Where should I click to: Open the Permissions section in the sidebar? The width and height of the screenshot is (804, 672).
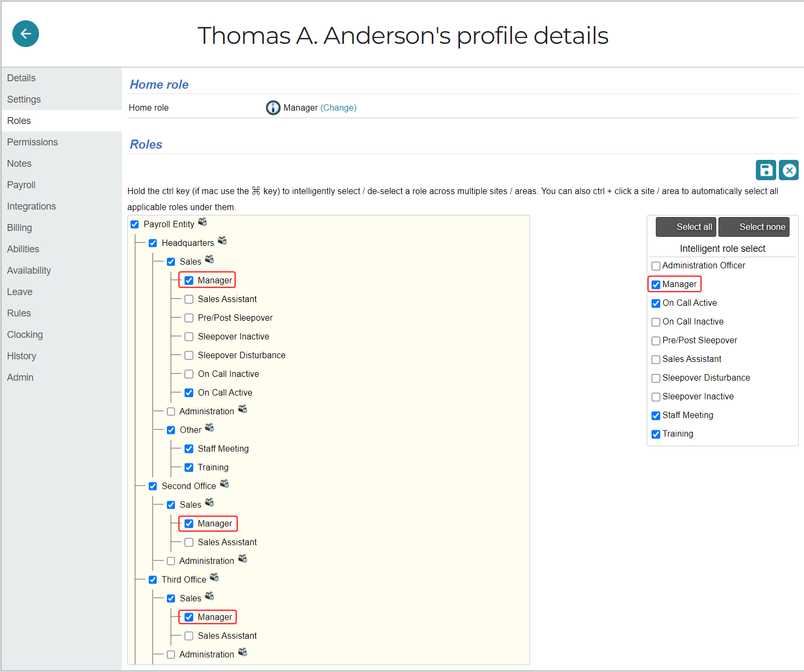pyautogui.click(x=32, y=142)
